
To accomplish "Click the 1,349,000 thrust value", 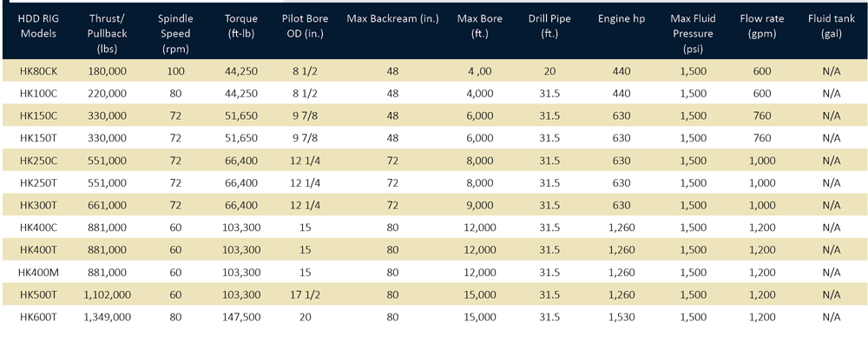I will pyautogui.click(x=108, y=317).
